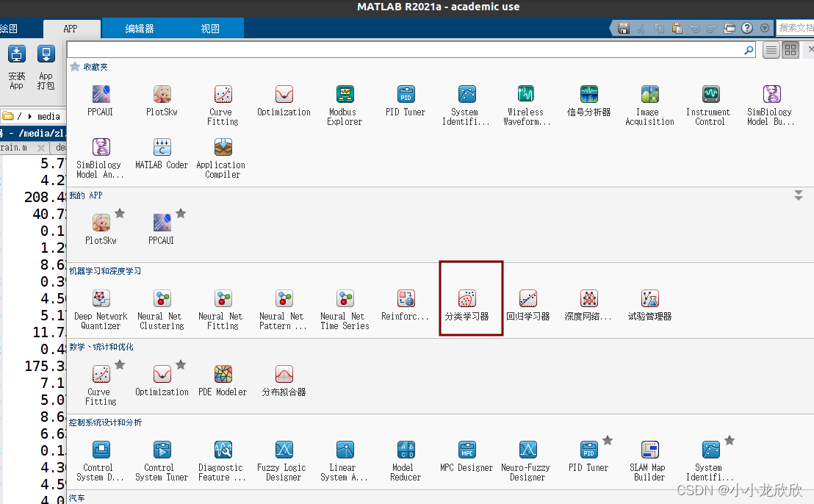
Task: Switch app gallery to list view
Action: tap(771, 51)
